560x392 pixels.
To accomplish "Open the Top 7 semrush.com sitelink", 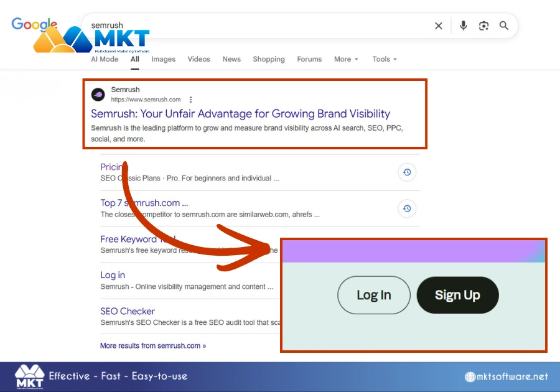I will click(x=144, y=203).
